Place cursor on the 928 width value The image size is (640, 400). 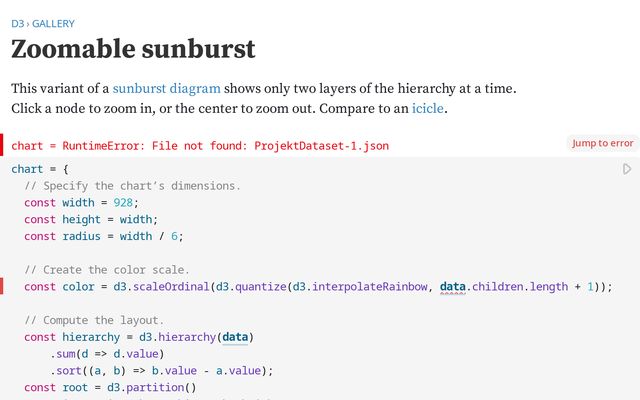click(x=124, y=203)
